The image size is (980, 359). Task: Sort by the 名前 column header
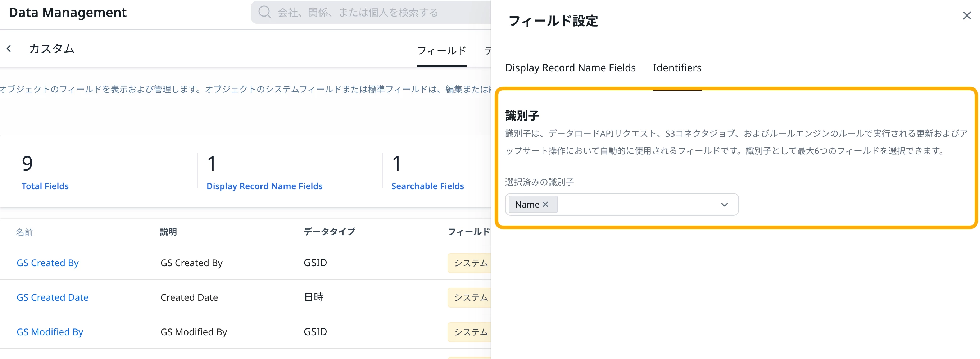tap(24, 232)
